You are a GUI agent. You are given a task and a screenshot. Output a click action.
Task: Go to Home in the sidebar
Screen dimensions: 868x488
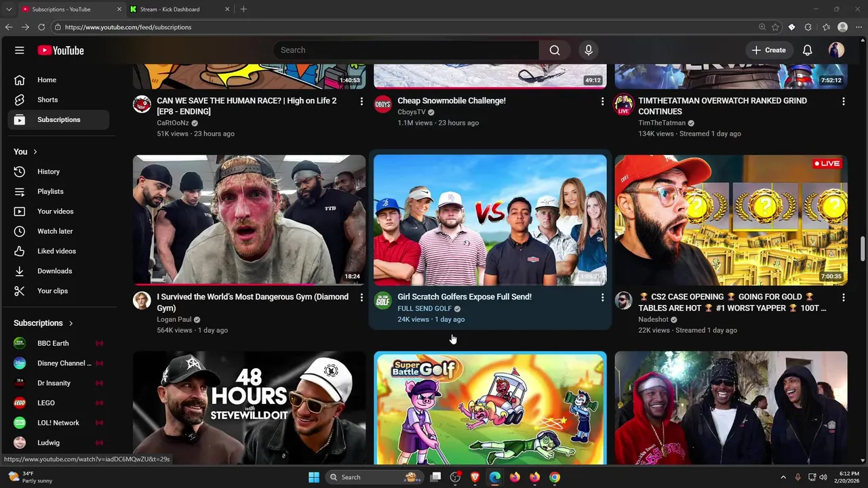[x=58, y=80]
